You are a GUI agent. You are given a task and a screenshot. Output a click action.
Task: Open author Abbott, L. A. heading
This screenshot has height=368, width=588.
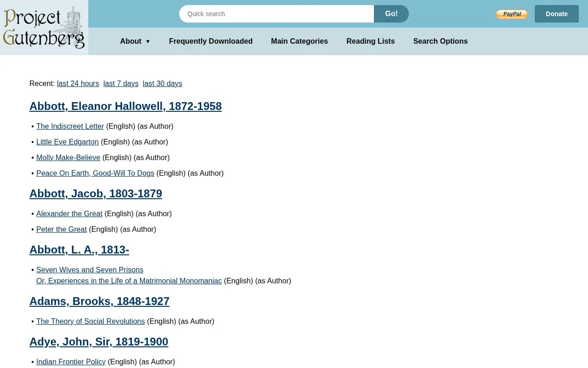79,250
